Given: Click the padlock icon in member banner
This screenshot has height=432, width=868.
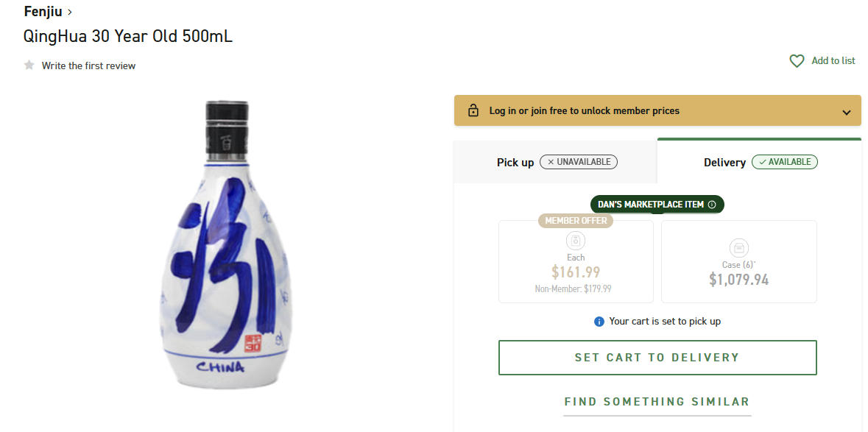Looking at the screenshot, I should [x=473, y=111].
